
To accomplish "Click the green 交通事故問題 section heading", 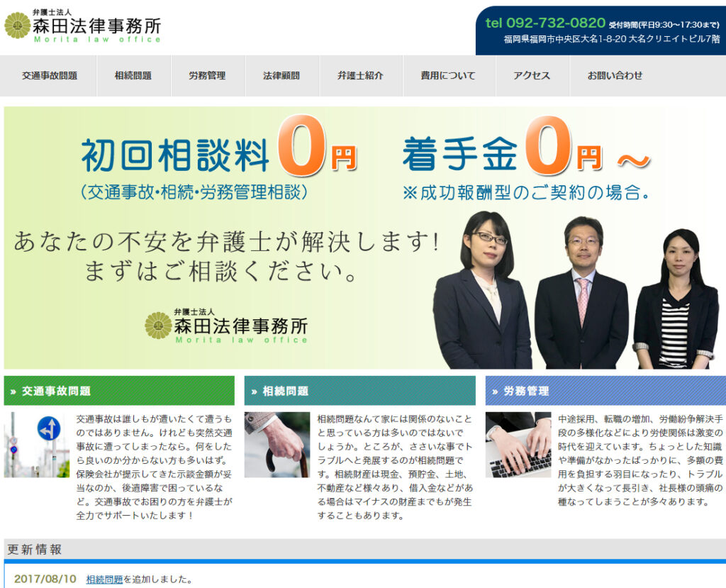I will coord(119,391).
